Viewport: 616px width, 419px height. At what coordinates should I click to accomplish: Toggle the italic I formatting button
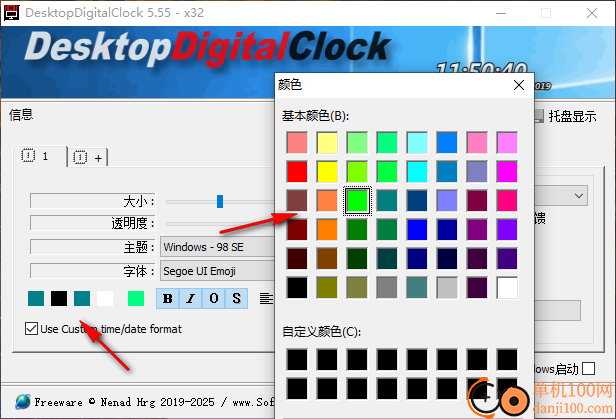click(191, 298)
